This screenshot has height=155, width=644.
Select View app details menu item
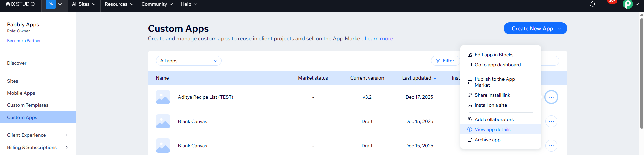(492, 129)
